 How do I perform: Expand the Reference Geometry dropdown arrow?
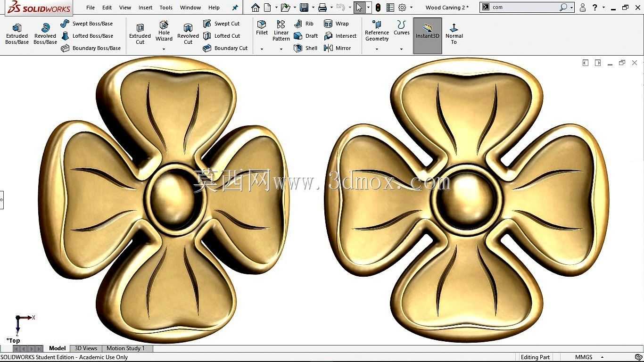click(x=377, y=49)
